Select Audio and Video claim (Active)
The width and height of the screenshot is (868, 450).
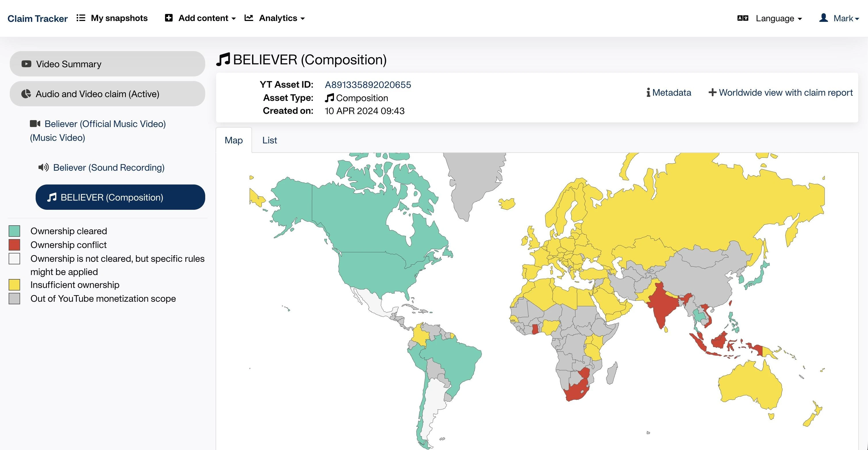click(107, 94)
